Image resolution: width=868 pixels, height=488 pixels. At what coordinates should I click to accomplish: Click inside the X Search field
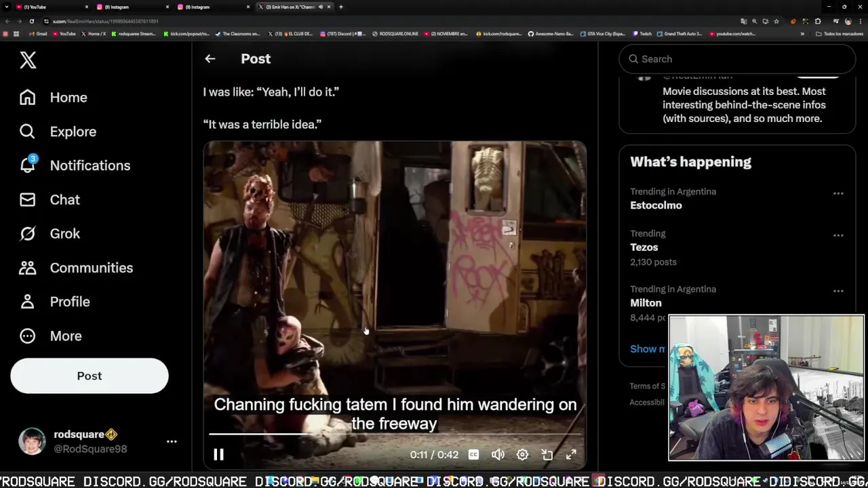(737, 59)
